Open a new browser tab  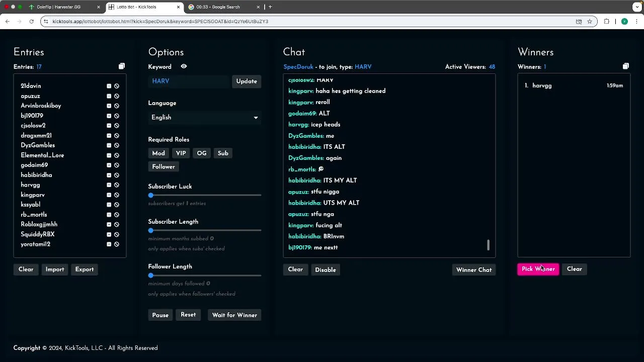pyautogui.click(x=270, y=7)
